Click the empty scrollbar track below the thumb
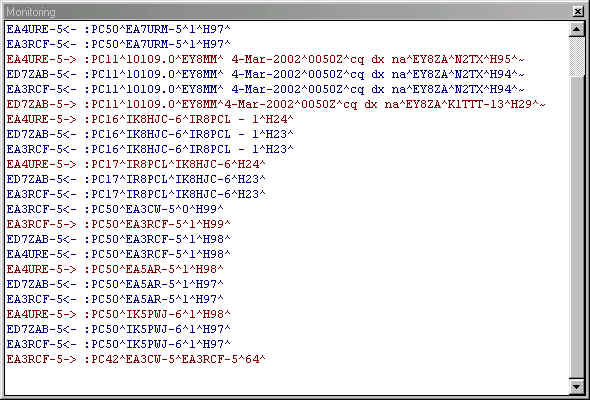This screenshot has width=590, height=400. (x=577, y=228)
